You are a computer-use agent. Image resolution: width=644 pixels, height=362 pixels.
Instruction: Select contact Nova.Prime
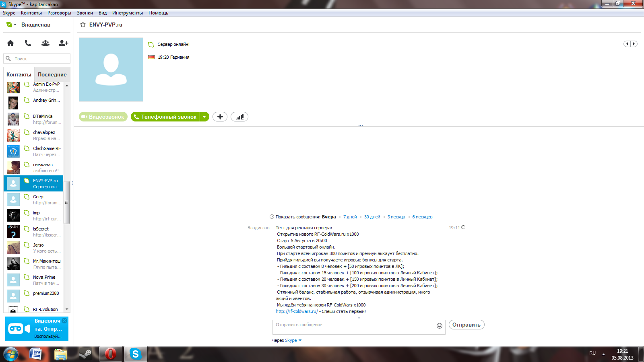[33, 280]
